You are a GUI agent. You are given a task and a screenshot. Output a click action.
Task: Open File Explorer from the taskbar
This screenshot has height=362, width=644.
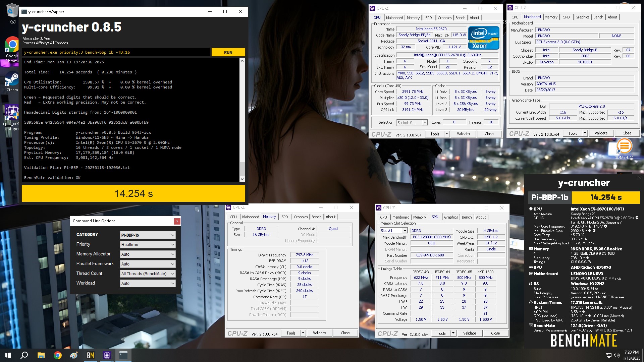[x=41, y=355]
